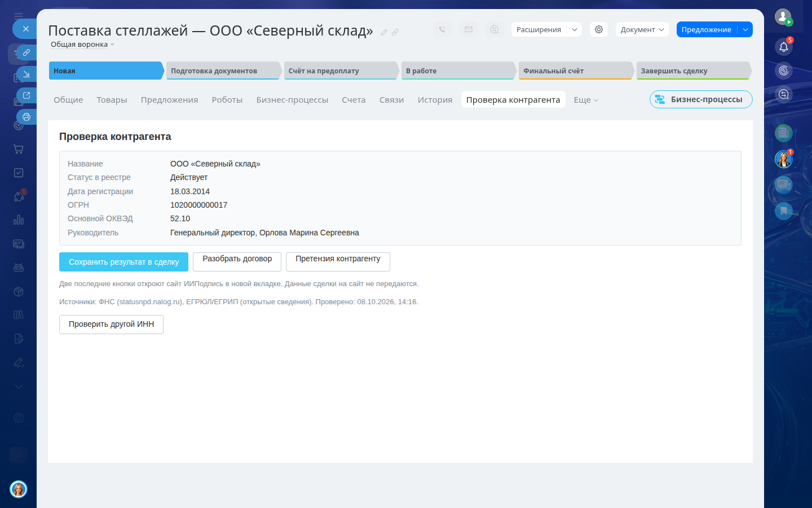Open tasks checkmark icon in left sidebar
Viewport: 812px width, 508px height.
pos(19,173)
